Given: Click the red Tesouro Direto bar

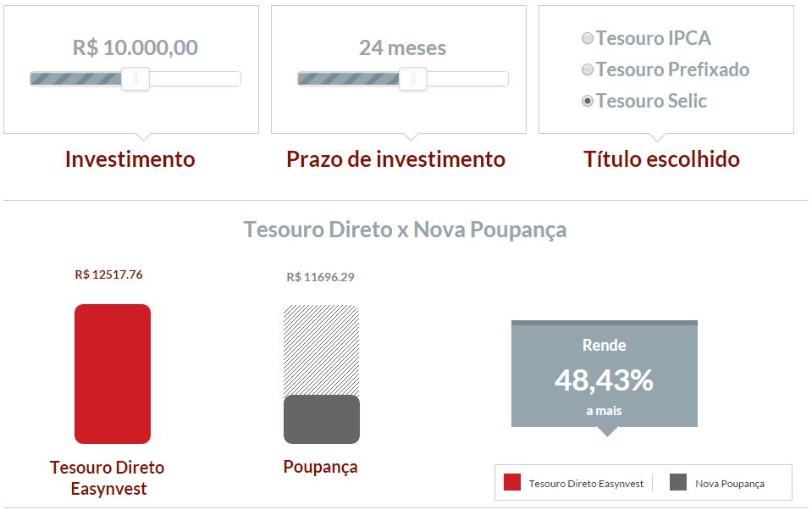Looking at the screenshot, I should (113, 374).
